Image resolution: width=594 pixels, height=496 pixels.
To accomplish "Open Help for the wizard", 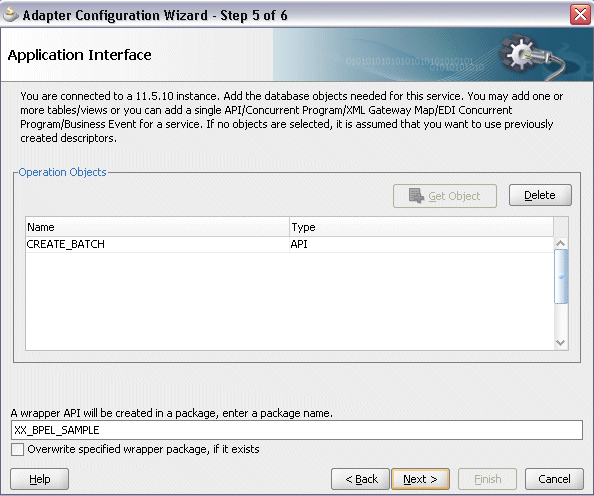I will [39, 479].
